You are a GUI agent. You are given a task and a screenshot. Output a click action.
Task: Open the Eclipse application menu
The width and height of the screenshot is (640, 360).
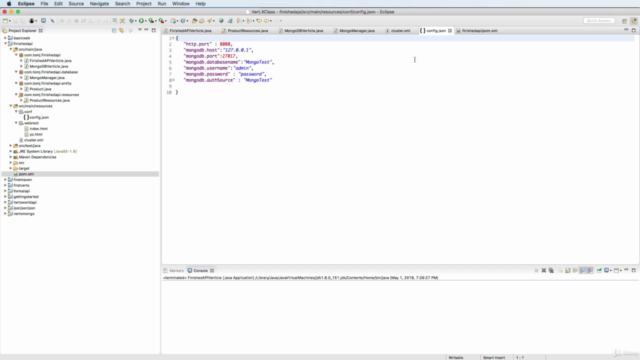click(x=26, y=4)
